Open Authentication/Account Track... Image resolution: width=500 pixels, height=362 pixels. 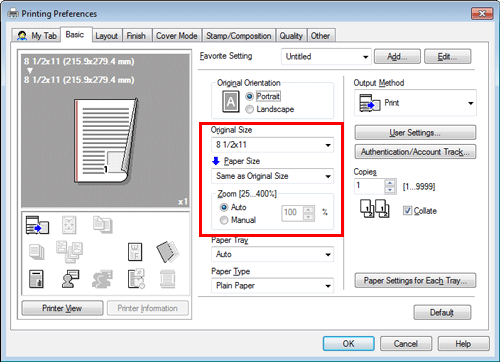click(x=415, y=152)
